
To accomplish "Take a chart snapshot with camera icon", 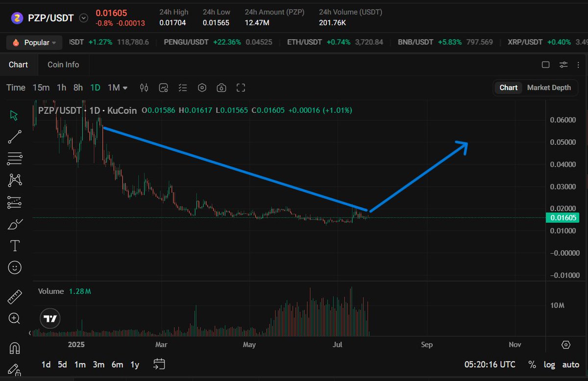I will click(221, 88).
